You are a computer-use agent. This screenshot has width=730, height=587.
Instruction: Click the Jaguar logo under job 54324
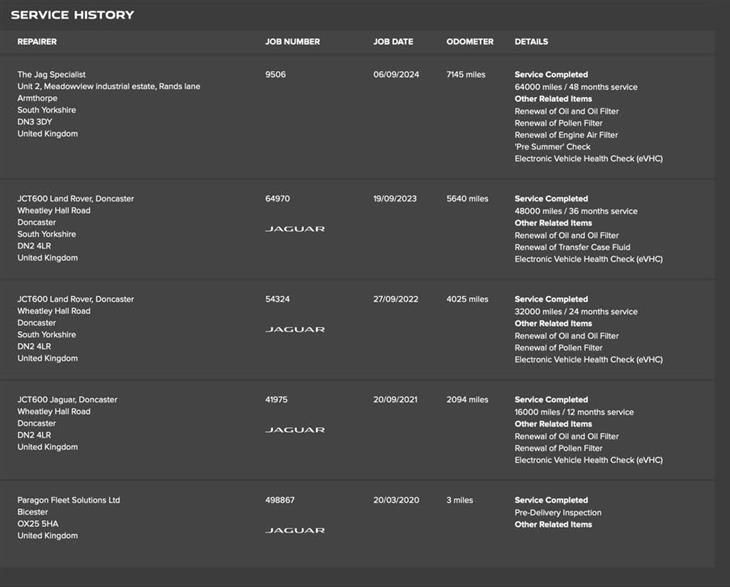pos(295,330)
